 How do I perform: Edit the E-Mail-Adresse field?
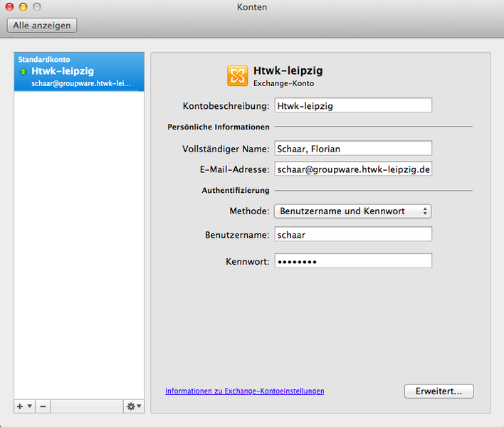[x=353, y=169]
